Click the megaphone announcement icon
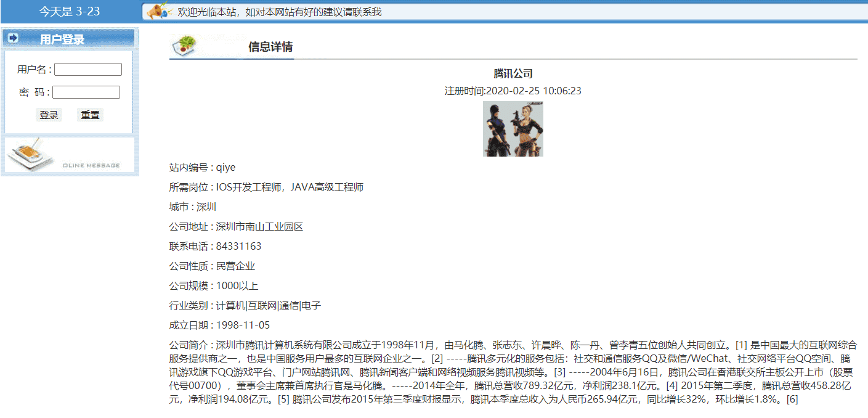Image resolution: width=868 pixels, height=418 pixels. (158, 10)
